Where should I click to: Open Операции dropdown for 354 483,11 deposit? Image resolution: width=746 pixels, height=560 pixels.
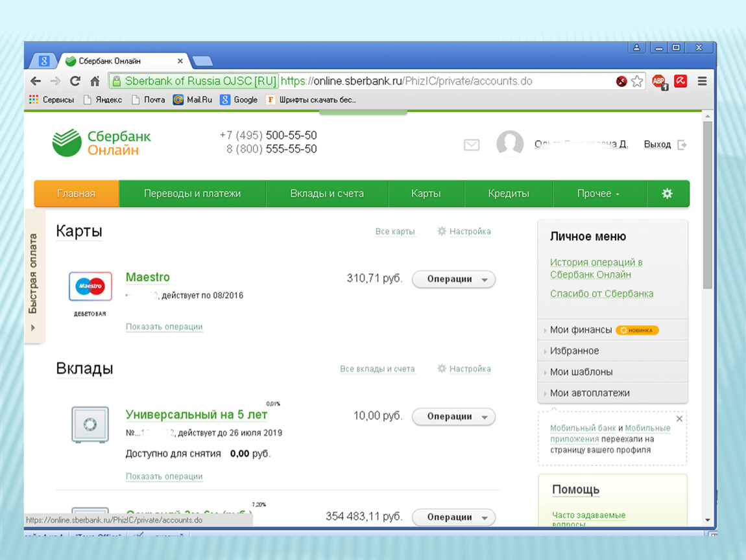click(x=454, y=517)
